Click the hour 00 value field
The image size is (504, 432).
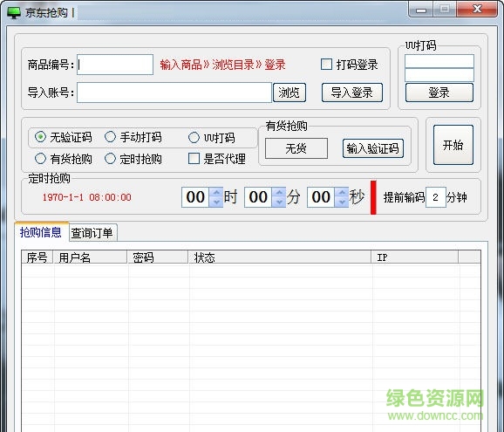[x=195, y=197]
